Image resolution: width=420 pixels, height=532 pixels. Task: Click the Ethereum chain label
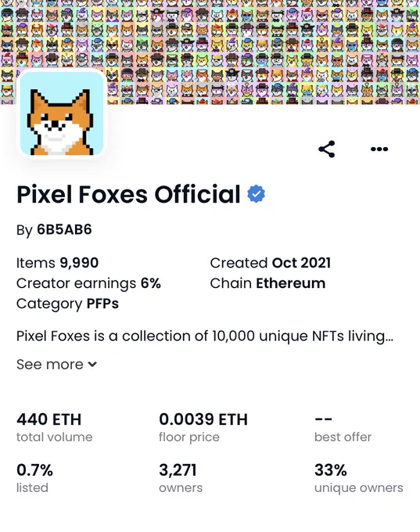click(290, 283)
